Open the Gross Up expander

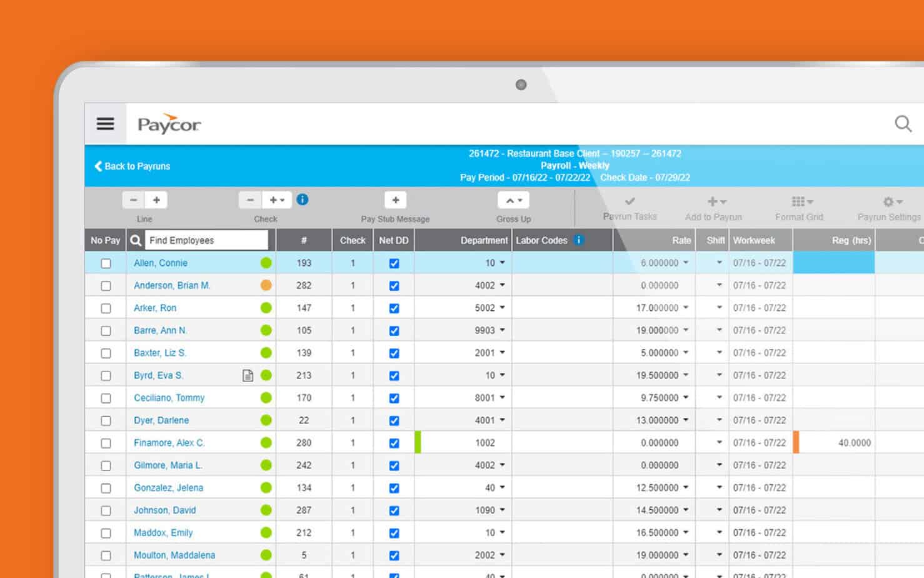[513, 200]
